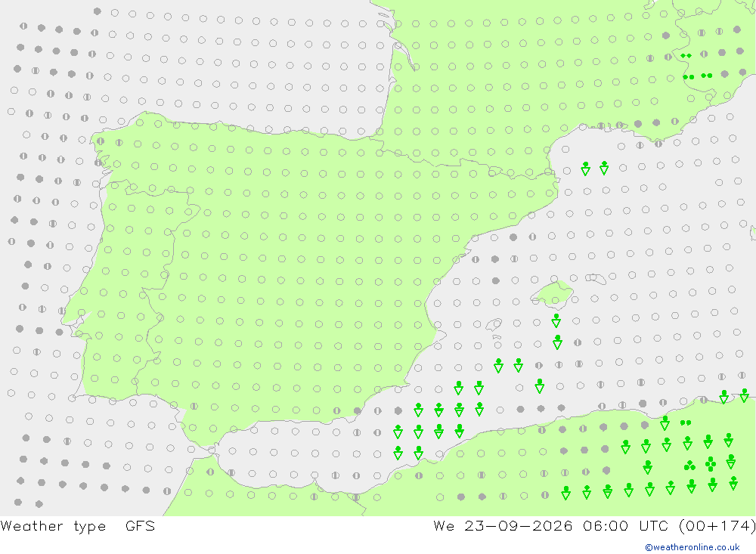Click the date "We 23-09-2026"
This screenshot has width=756, height=554.
[x=503, y=525]
